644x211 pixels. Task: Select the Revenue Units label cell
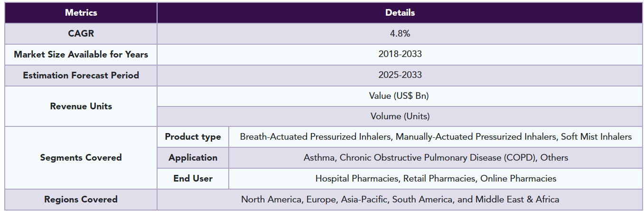pyautogui.click(x=81, y=106)
